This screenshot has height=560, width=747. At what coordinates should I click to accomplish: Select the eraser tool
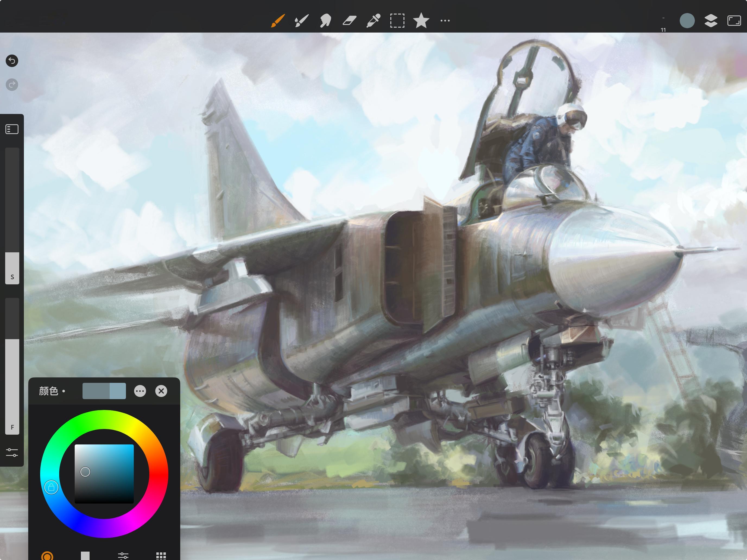click(350, 21)
